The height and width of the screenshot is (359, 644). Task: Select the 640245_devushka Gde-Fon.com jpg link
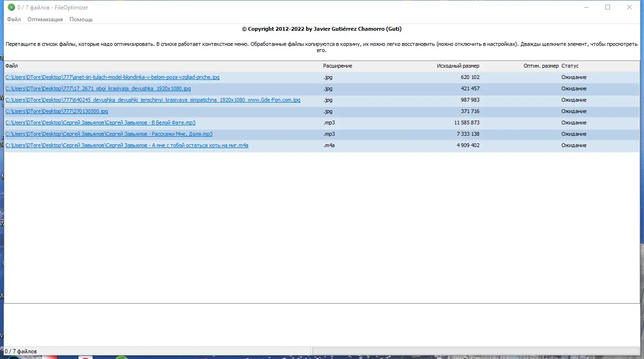(153, 100)
